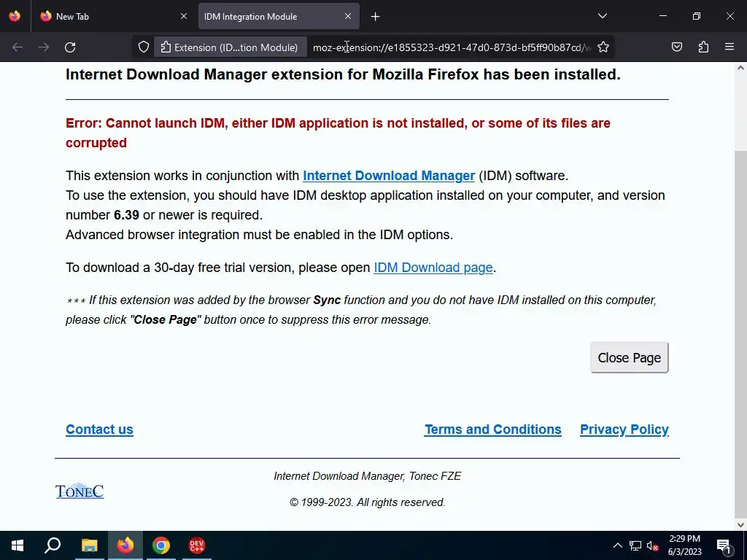This screenshot has width=747, height=560.
Task: Go forward with the forward arrow
Action: 44,47
